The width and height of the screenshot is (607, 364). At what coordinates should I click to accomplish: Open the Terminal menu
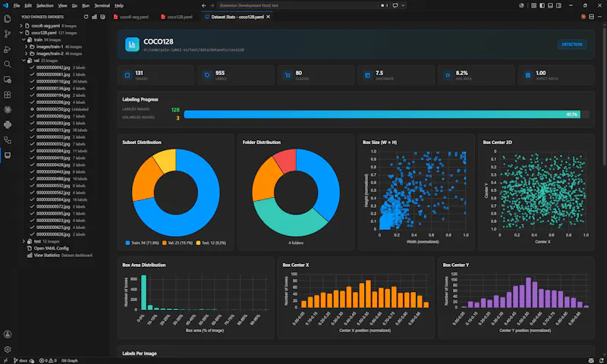102,5
